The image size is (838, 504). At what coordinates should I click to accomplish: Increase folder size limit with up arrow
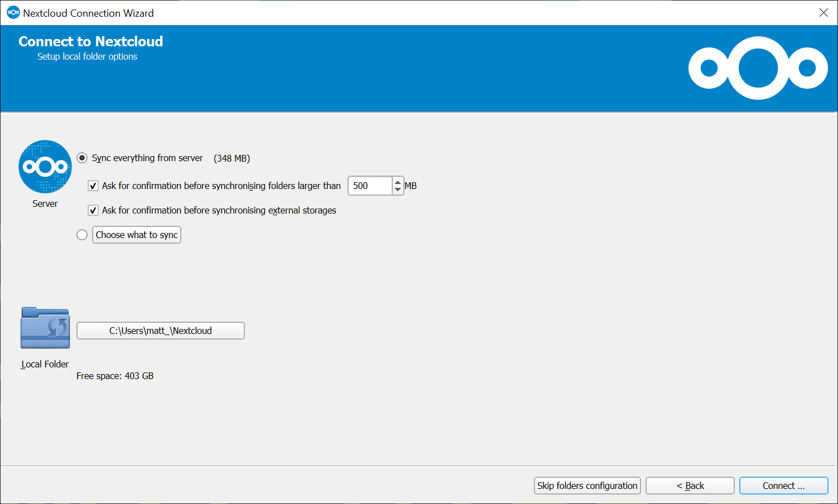pos(398,182)
